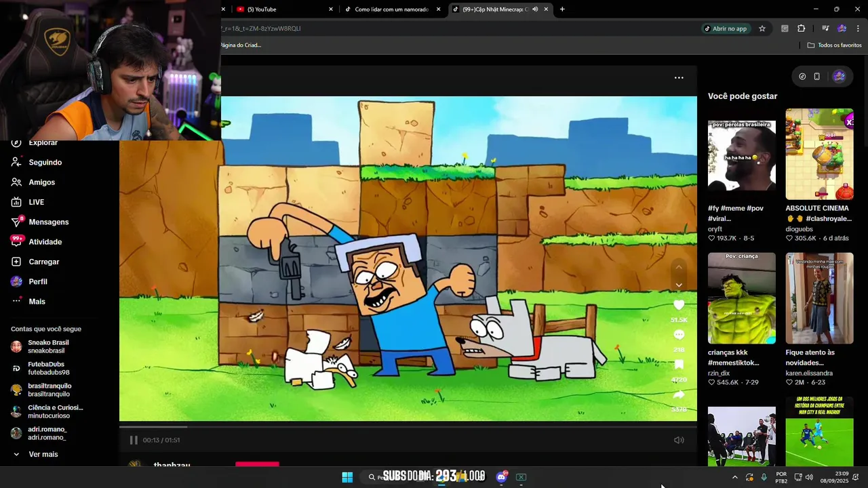
Task: Open followed account Sneako Brasil
Action: (47, 346)
